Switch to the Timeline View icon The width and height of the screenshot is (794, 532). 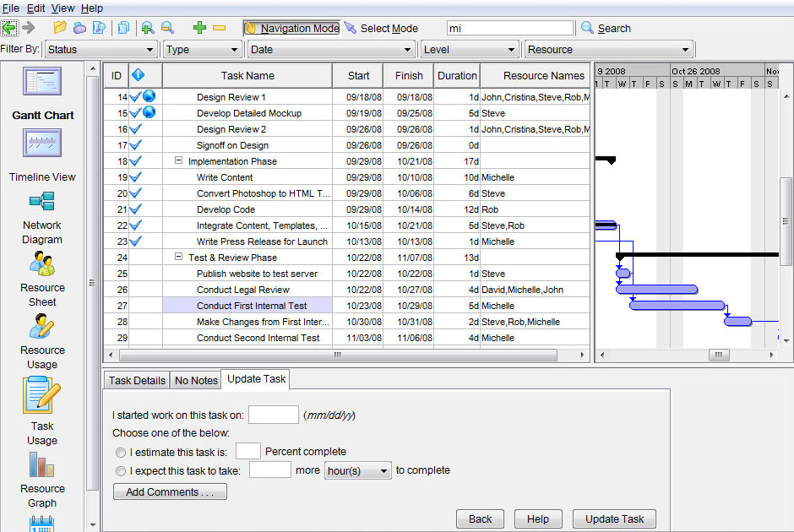coord(42,143)
